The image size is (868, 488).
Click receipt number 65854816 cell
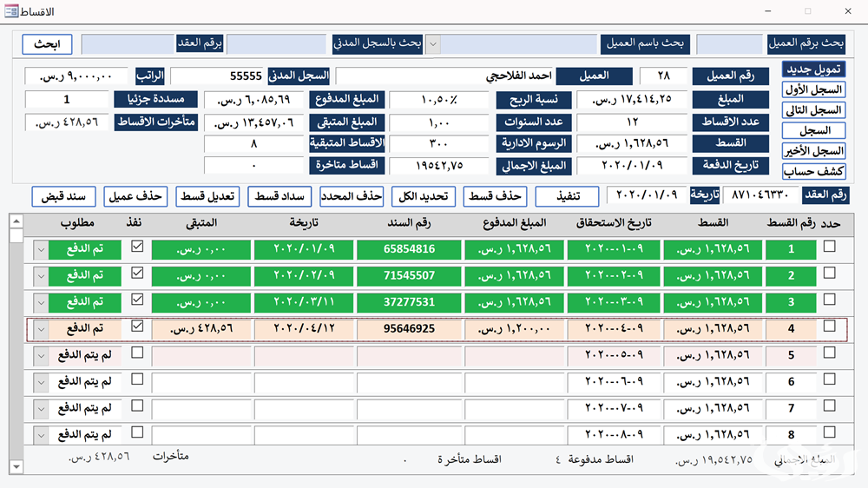[409, 250]
